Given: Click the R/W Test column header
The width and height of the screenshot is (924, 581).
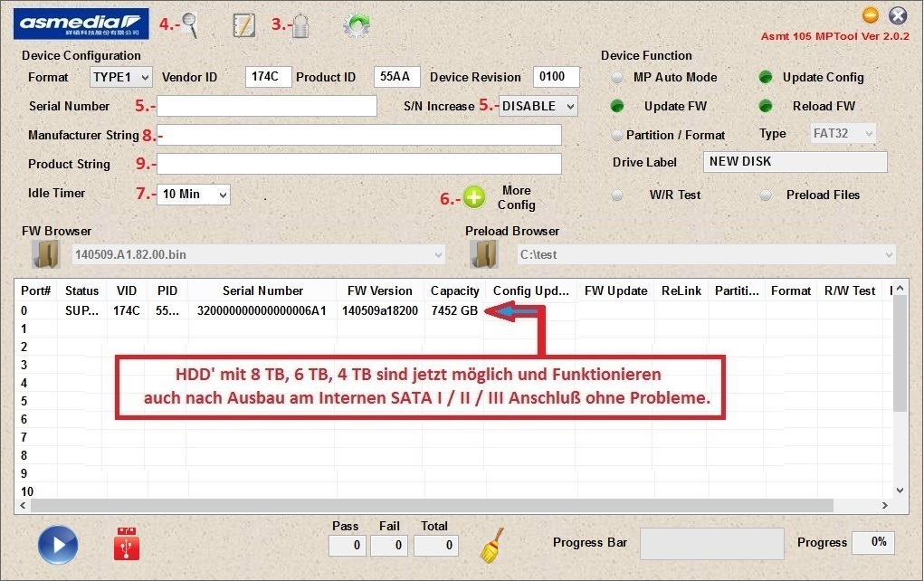Looking at the screenshot, I should coord(850,291).
